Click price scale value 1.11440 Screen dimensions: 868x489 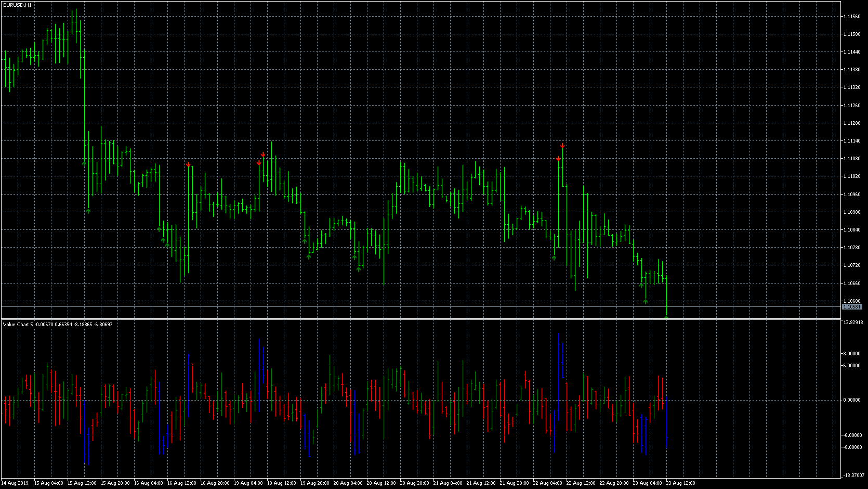[x=852, y=52]
